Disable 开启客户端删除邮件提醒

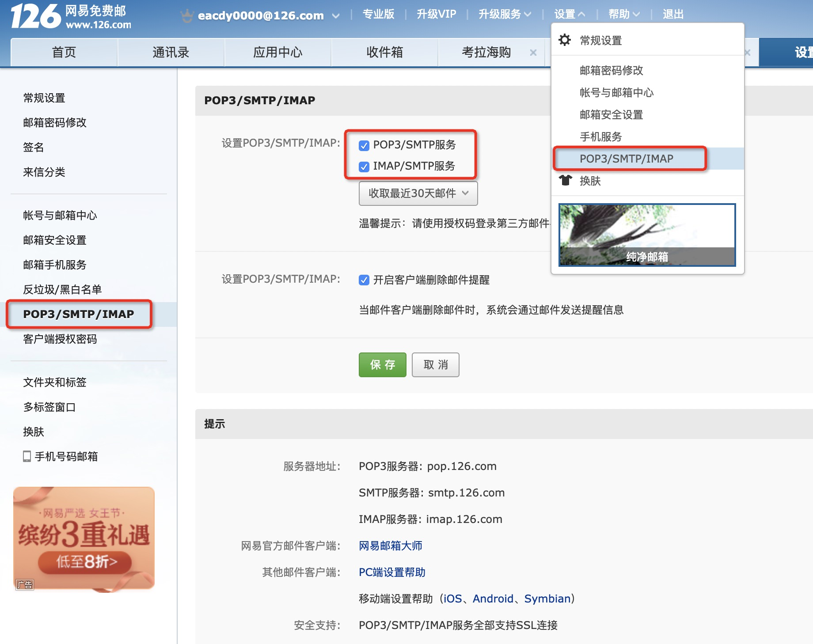pos(364,280)
